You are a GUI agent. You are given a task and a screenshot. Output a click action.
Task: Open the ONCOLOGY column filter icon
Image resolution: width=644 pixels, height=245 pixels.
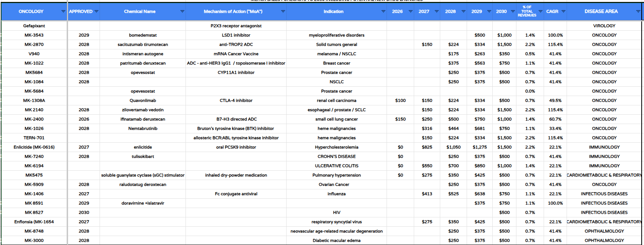click(x=63, y=12)
